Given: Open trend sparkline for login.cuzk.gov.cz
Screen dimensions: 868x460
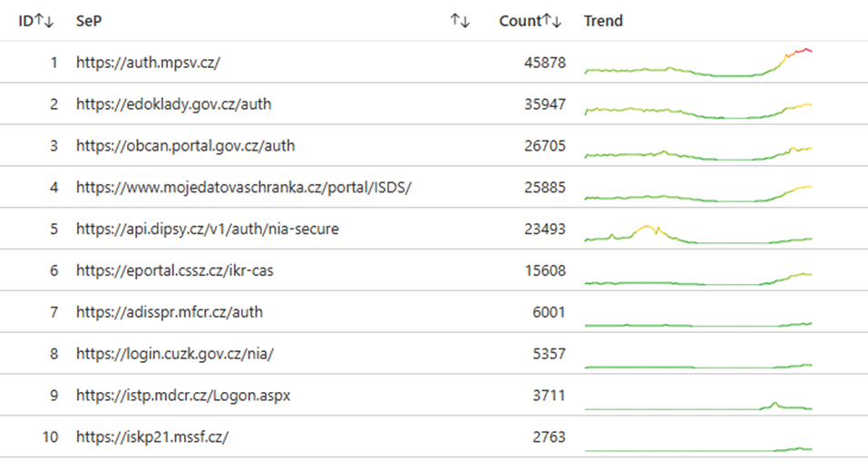Looking at the screenshot, I should 698,366.
